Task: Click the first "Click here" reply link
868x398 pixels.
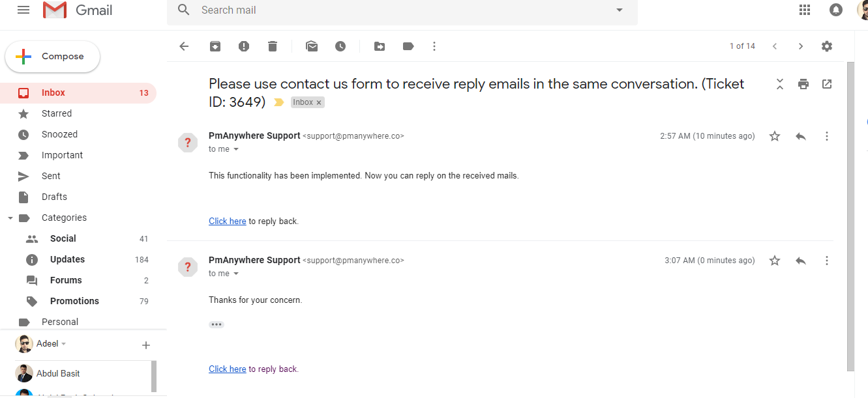Action: point(227,221)
